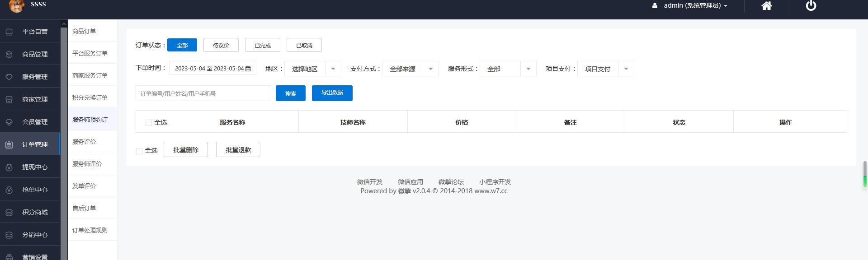
Task: Click the 服务名称 column header
Action: coord(232,122)
